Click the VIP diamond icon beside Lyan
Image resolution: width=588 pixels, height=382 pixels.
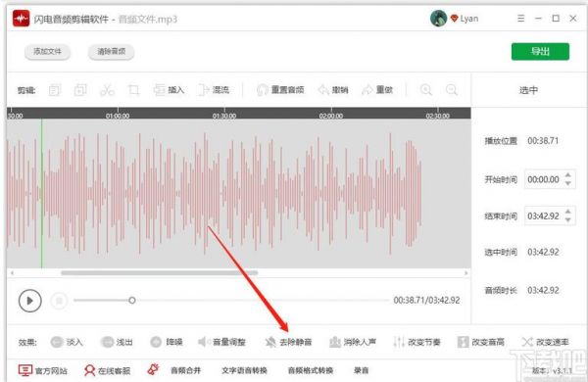pyautogui.click(x=454, y=19)
